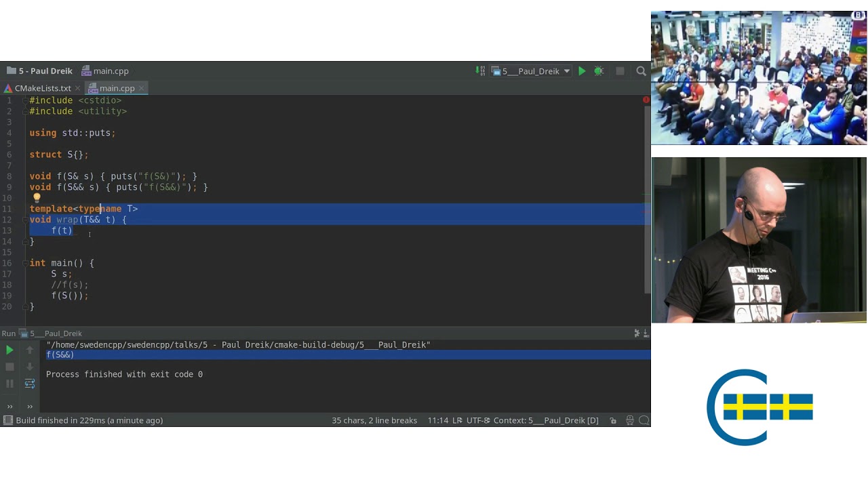Screen dimensions: 868x488
Task: Open Search Everywhere magnifier icon
Action: pyautogui.click(x=641, y=70)
